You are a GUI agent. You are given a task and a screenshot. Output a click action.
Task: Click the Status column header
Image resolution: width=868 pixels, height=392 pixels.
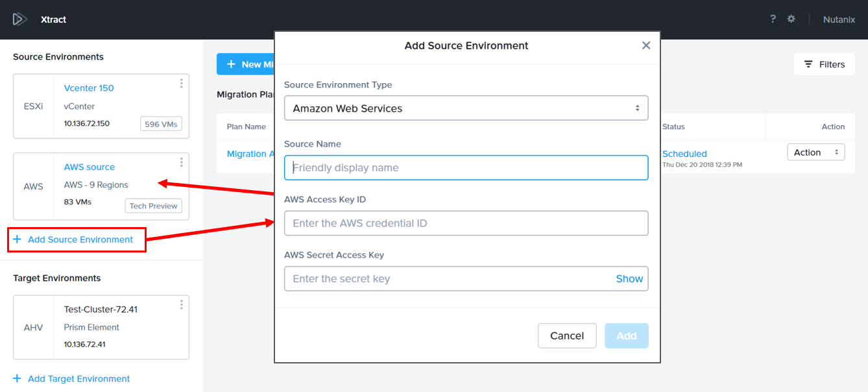coord(673,127)
